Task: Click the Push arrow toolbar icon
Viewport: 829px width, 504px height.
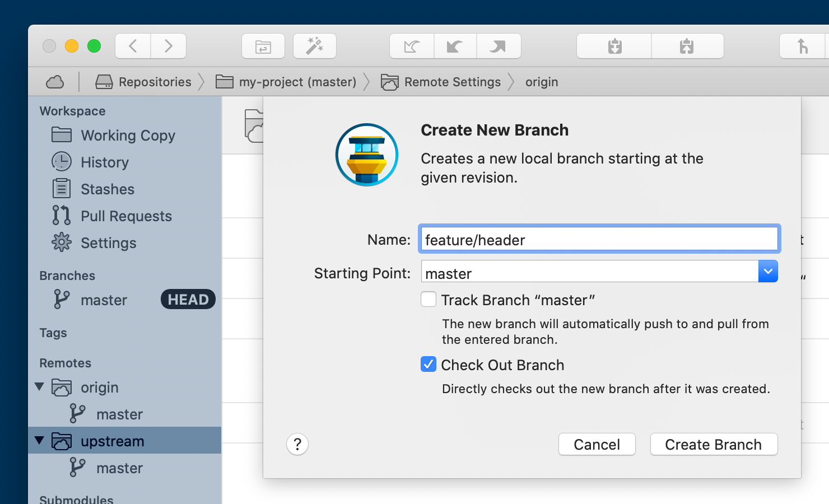Action: [498, 46]
